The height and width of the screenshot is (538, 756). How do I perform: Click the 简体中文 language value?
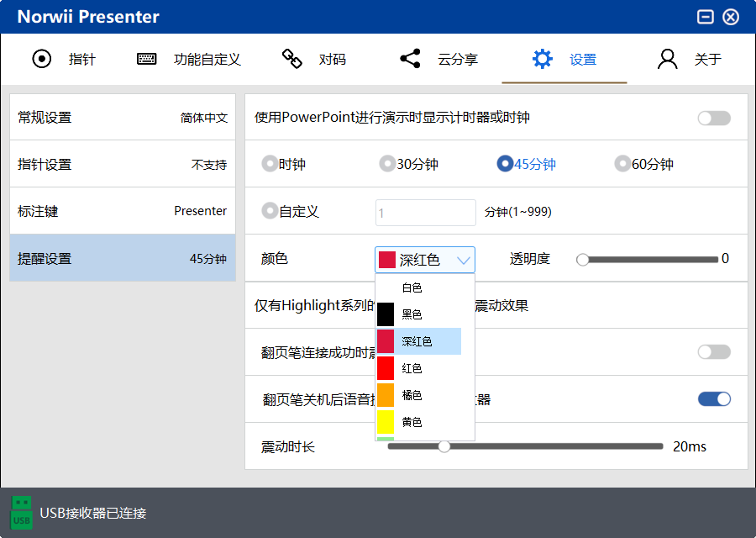pos(204,118)
